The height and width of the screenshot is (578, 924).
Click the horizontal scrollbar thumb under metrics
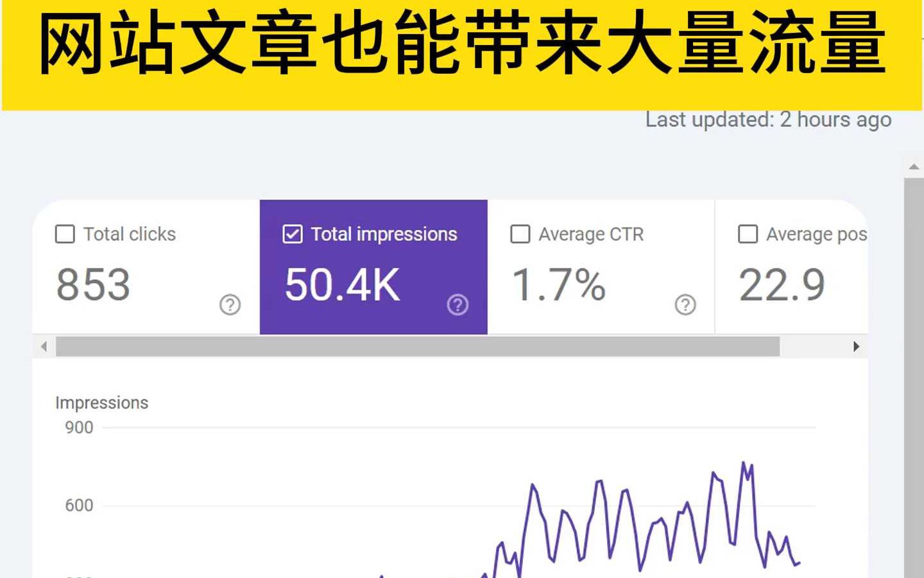point(418,347)
